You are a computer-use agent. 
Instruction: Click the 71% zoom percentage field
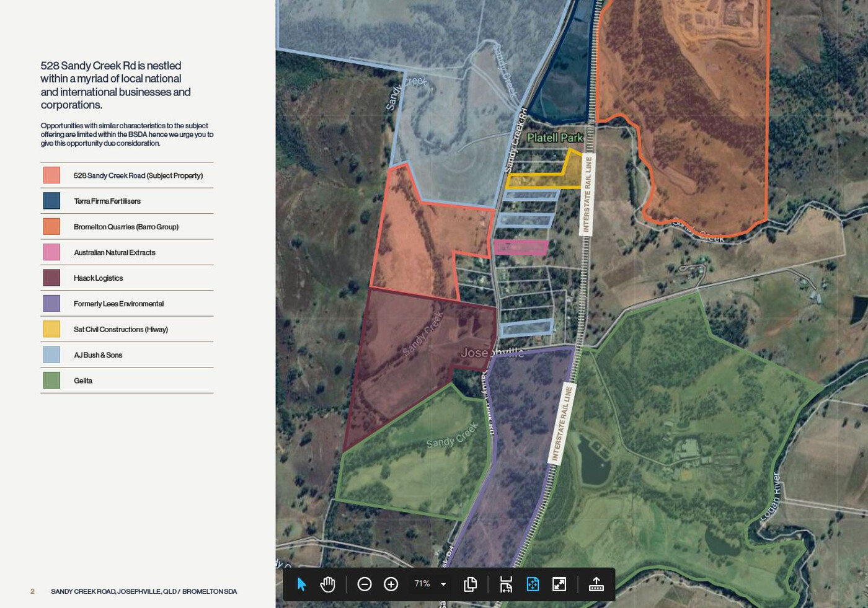(422, 584)
